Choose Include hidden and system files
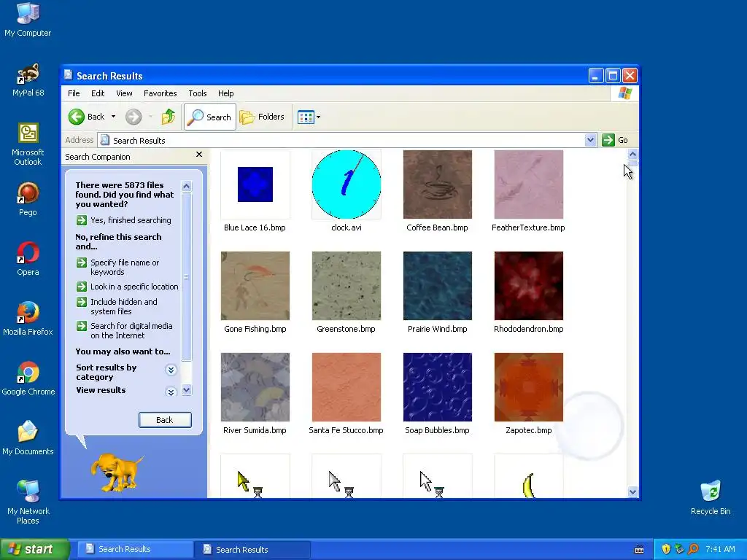Image resolution: width=747 pixels, height=560 pixels. pyautogui.click(x=117, y=307)
